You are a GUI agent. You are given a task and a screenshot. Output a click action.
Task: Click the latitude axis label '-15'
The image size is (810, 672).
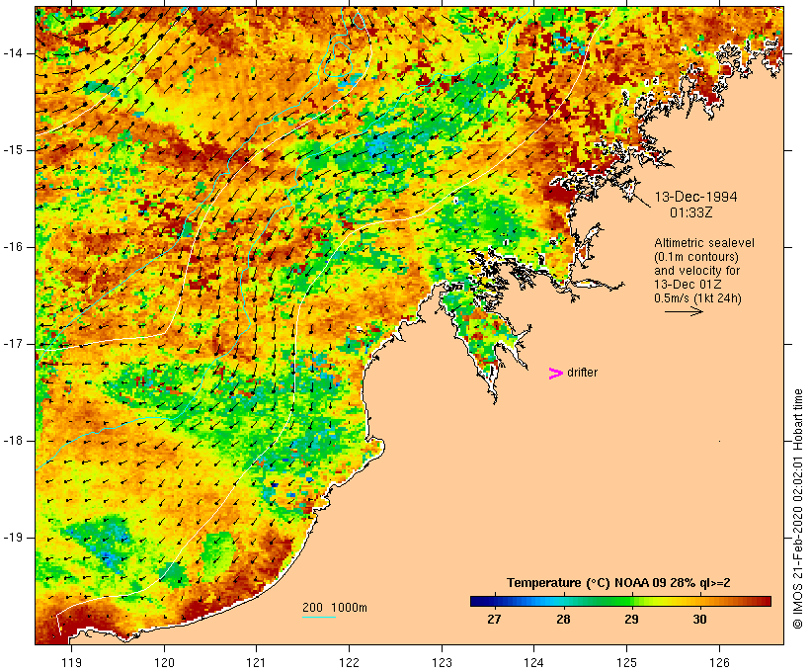[13, 150]
